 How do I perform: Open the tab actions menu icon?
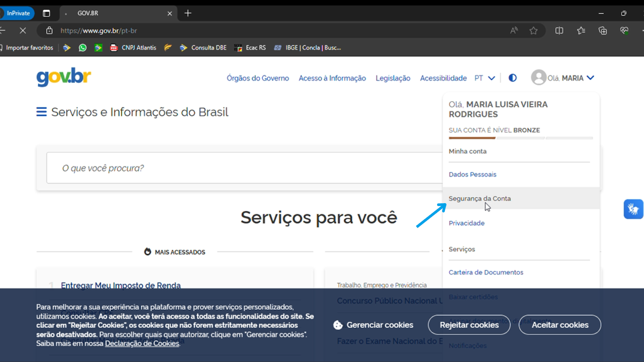pyautogui.click(x=46, y=13)
